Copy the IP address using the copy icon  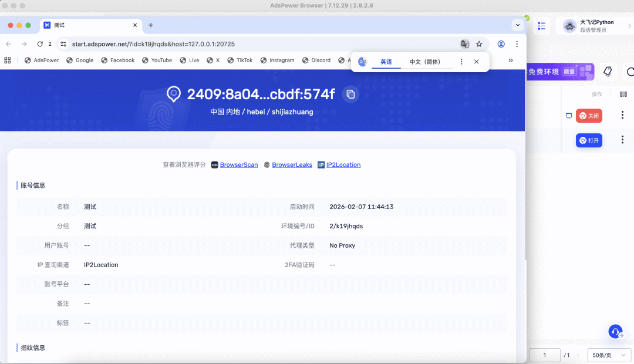tap(350, 94)
